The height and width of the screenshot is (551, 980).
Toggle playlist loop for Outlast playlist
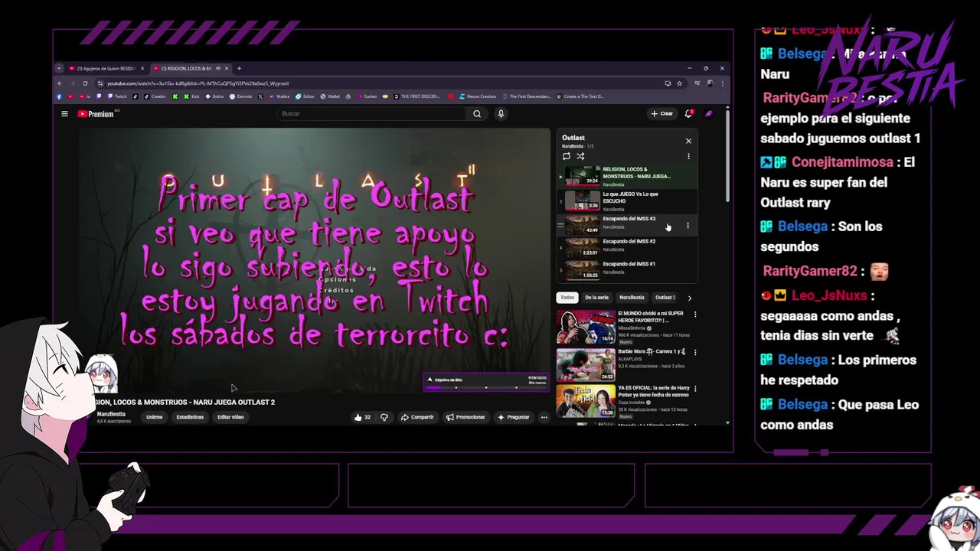point(567,156)
